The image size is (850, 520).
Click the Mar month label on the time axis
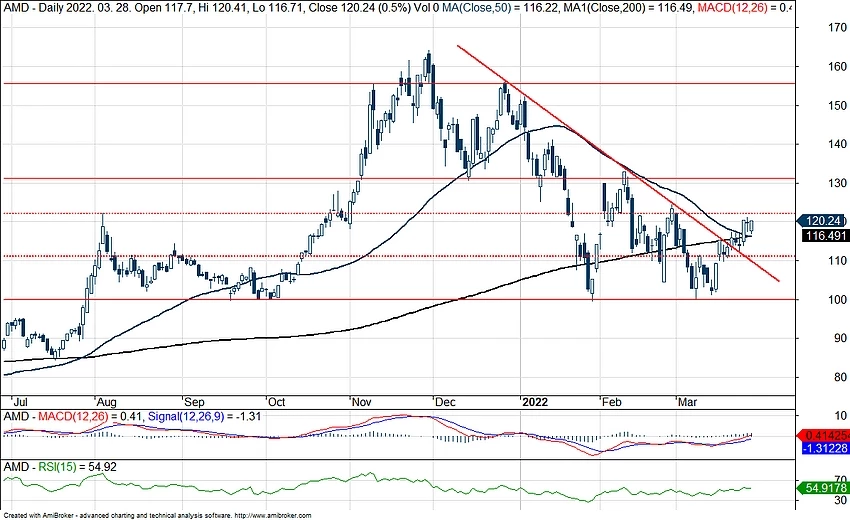point(688,402)
